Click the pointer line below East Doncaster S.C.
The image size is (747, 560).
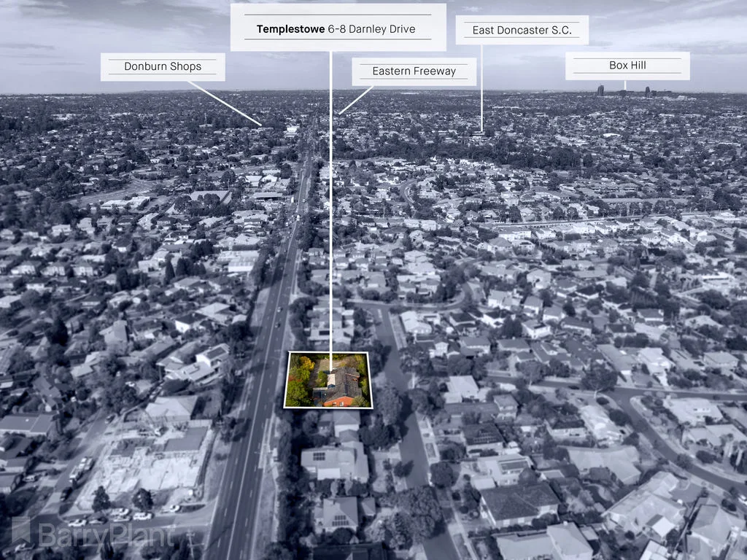click(x=481, y=87)
